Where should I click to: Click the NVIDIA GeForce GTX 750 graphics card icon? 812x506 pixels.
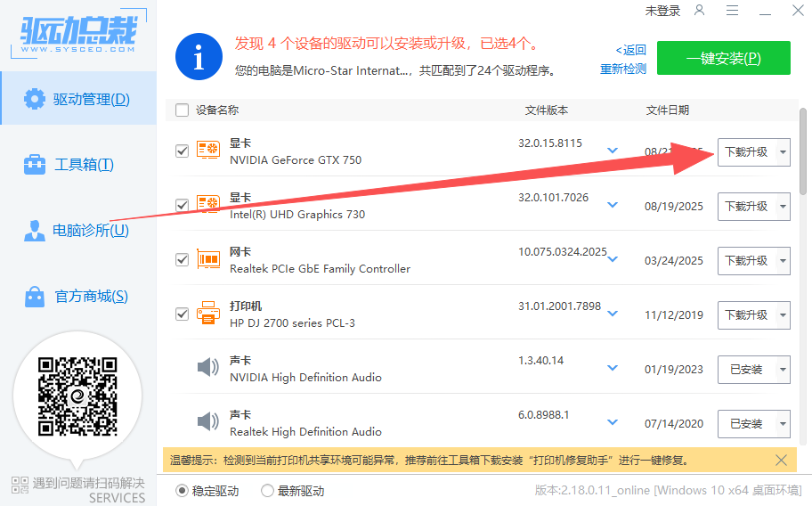tap(208, 151)
